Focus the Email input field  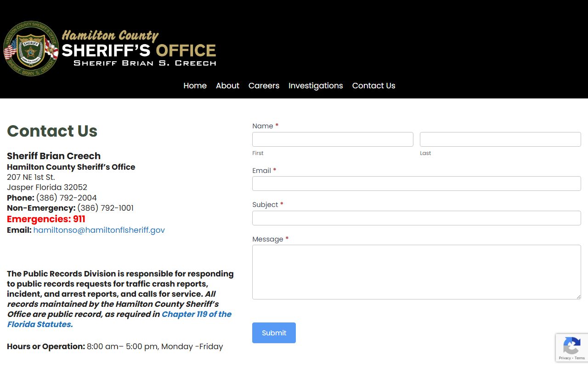point(417,184)
